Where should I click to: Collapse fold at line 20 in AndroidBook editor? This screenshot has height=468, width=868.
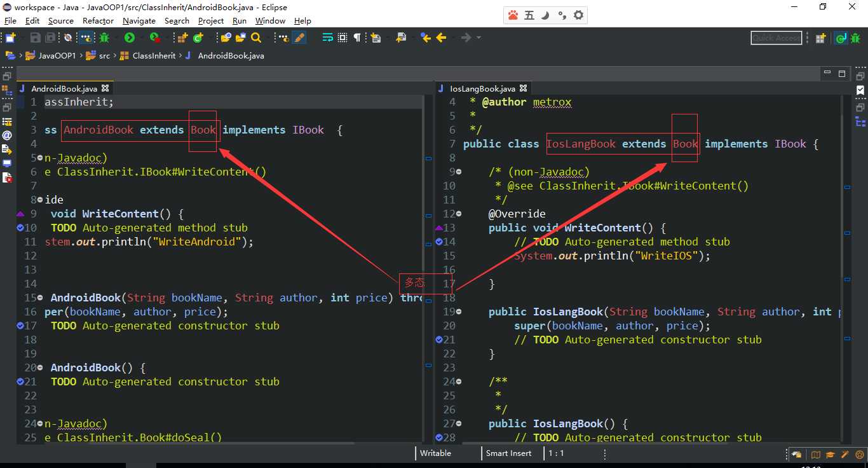tap(41, 368)
